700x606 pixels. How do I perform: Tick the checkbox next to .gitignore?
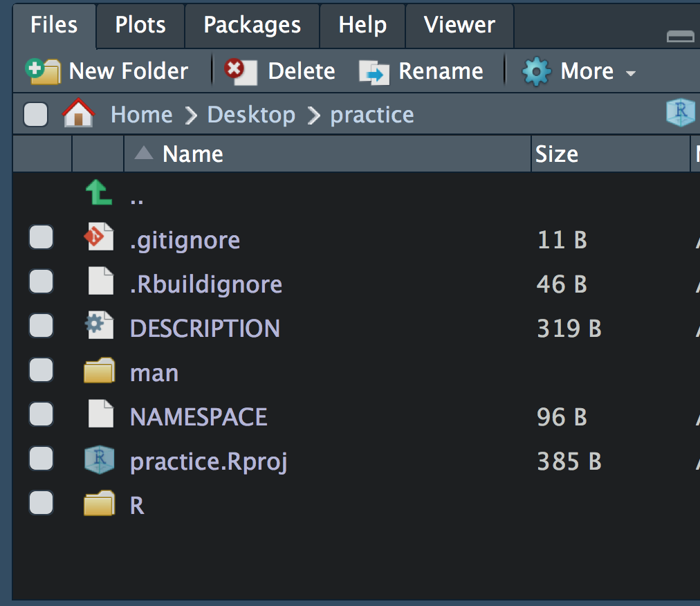pyautogui.click(x=41, y=237)
